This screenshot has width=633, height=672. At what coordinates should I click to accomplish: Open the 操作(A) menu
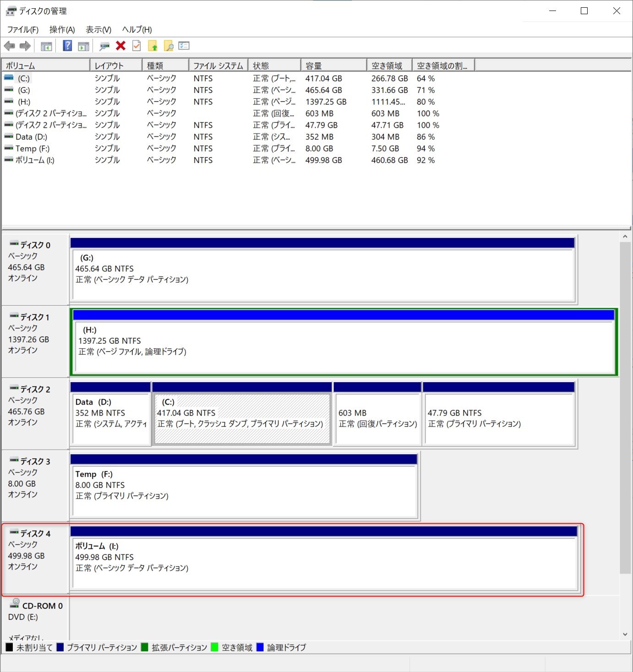(62, 30)
